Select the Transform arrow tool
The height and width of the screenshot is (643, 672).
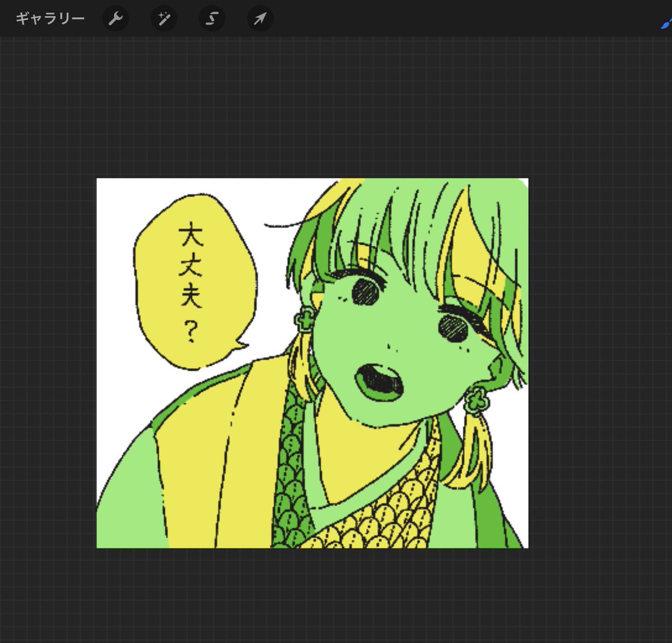point(260,19)
